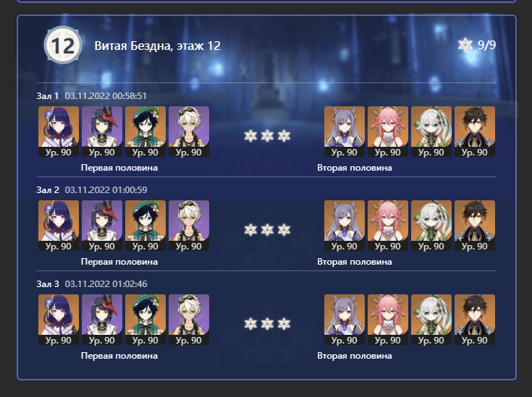Click Nahida portrait in Зал 1 second half

coord(431,132)
